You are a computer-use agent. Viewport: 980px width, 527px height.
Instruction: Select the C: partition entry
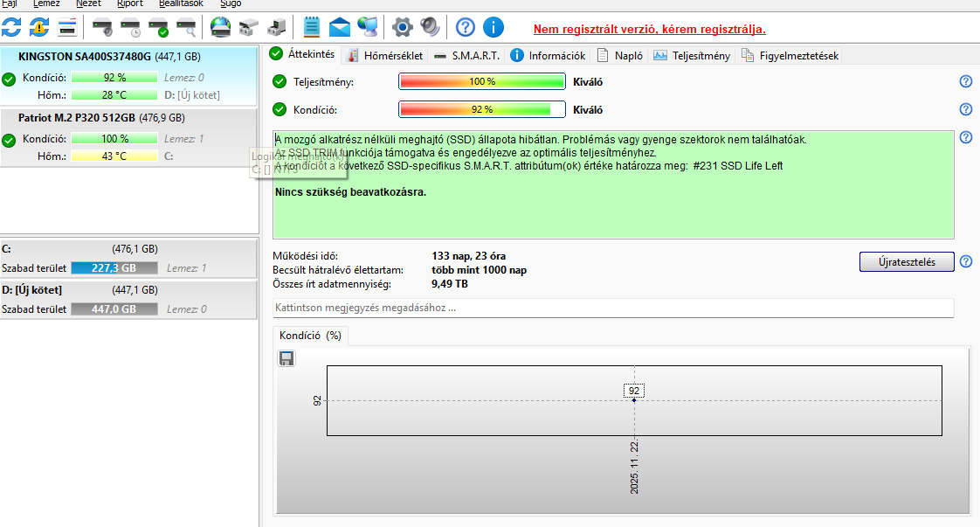pyautogui.click(x=128, y=258)
